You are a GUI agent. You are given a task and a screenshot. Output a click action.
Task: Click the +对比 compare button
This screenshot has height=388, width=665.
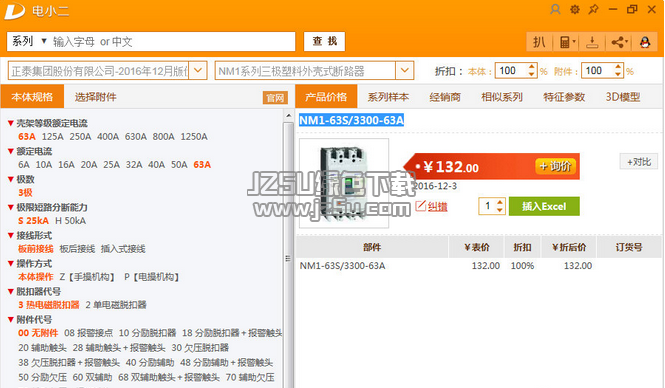(x=639, y=162)
